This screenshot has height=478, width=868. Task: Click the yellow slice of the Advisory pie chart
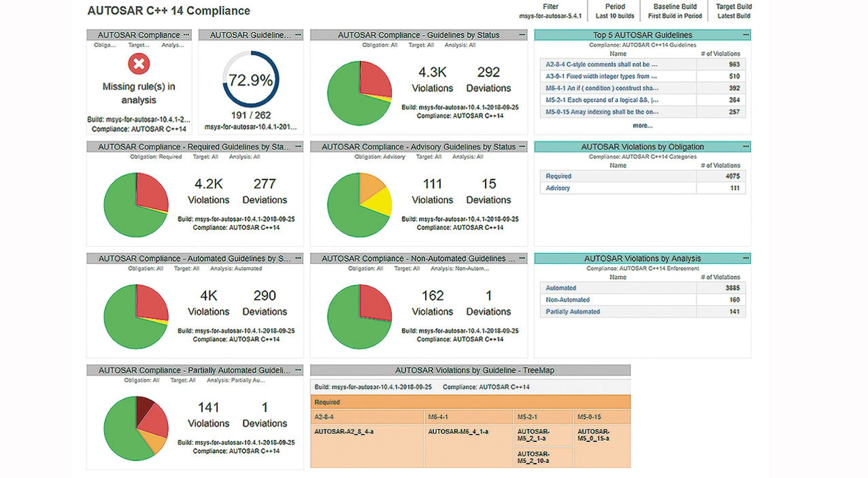click(378, 202)
